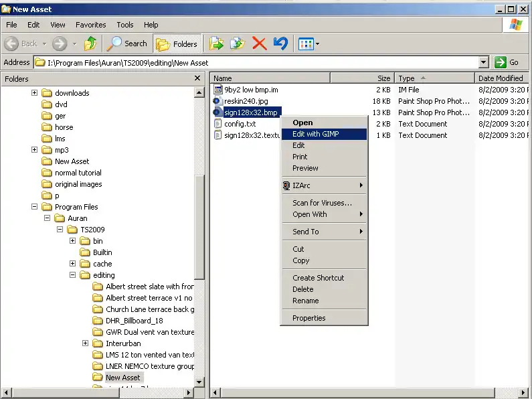Image resolution: width=532 pixels, height=399 pixels.
Task: Click the red Delete toolbar icon
Action: 260,44
